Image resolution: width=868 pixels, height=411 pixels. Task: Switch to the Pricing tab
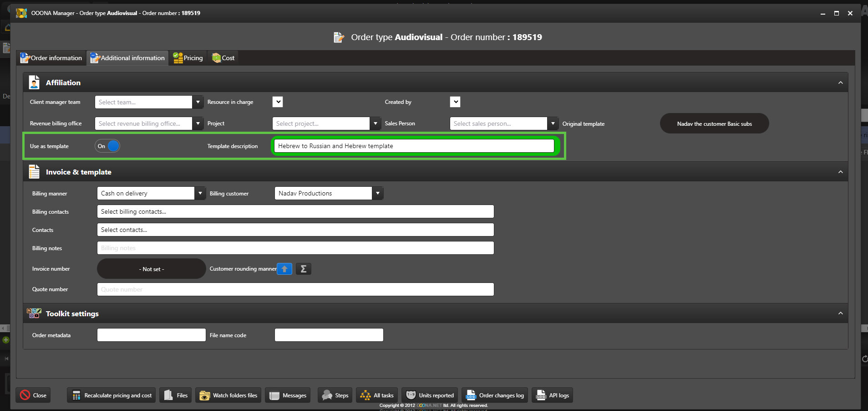pos(188,58)
